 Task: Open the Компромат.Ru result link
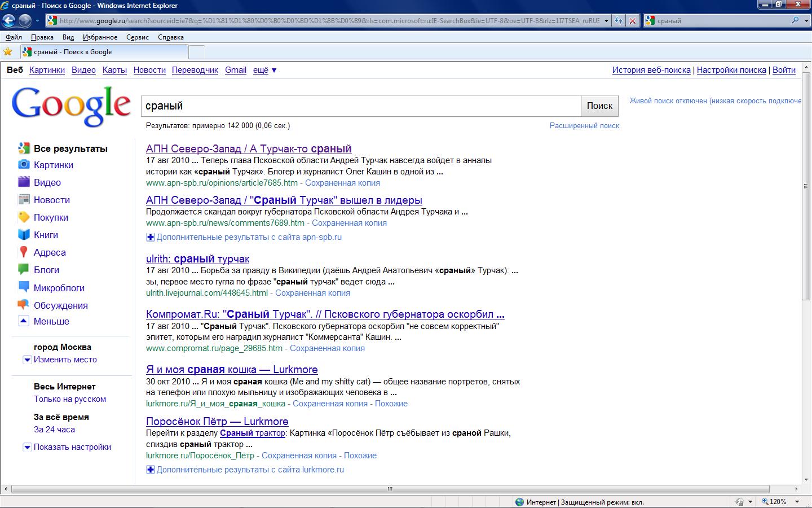325,314
